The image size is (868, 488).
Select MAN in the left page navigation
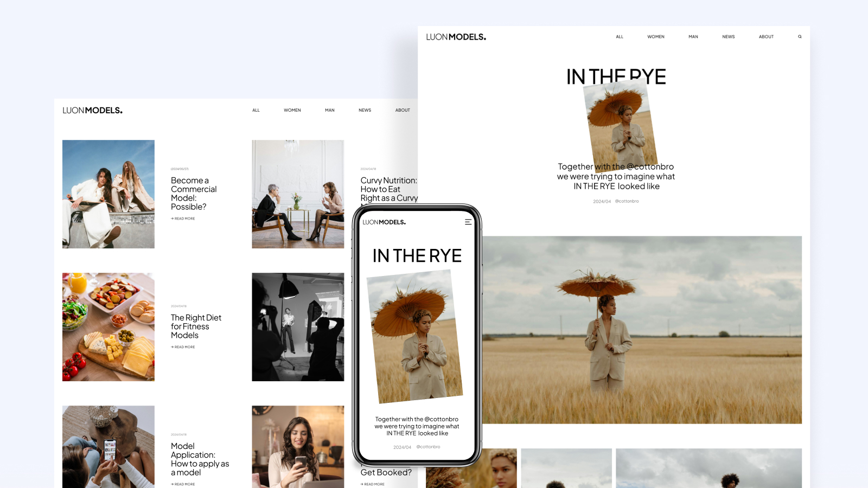pos(330,110)
